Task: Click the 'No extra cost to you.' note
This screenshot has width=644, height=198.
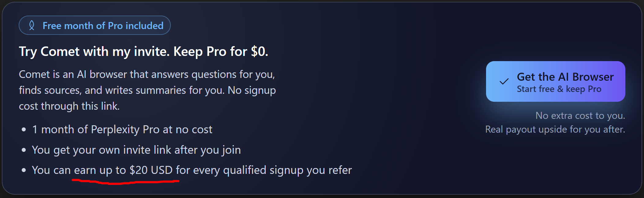Action: coord(580,116)
